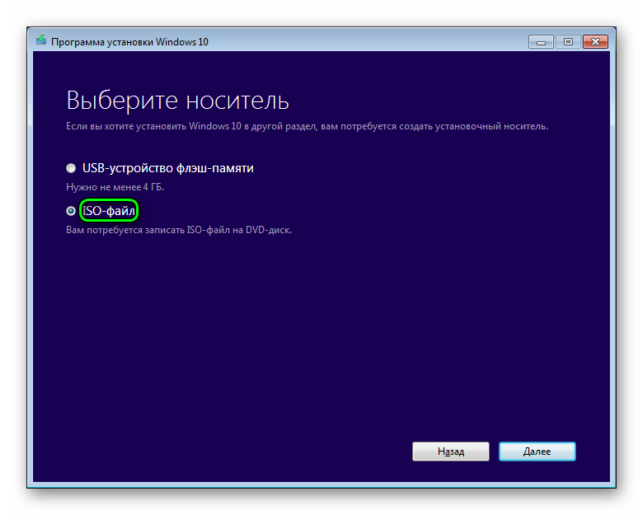The width and height of the screenshot is (643, 515).
Task: Click the 'Если вы хотите установить Windows 10' description
Action: tap(307, 126)
